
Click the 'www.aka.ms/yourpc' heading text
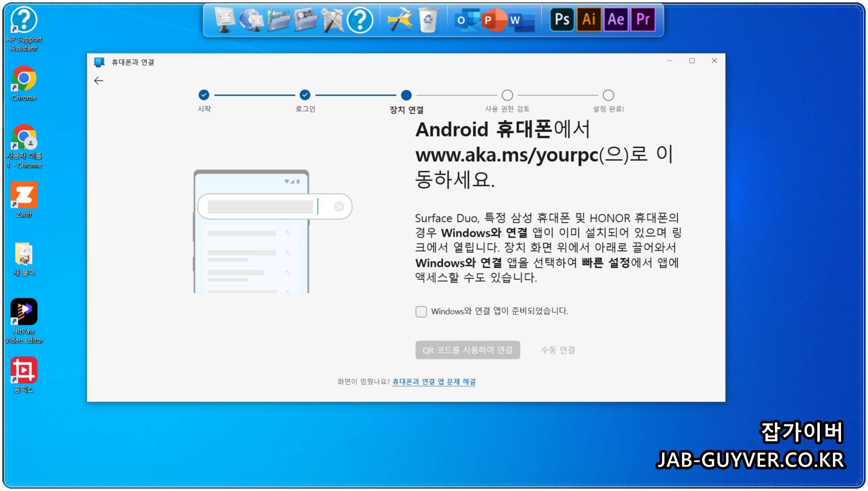(507, 155)
